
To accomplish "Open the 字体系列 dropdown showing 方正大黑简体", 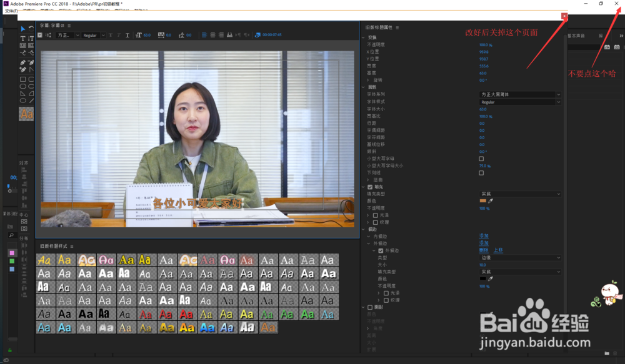I will coord(520,94).
